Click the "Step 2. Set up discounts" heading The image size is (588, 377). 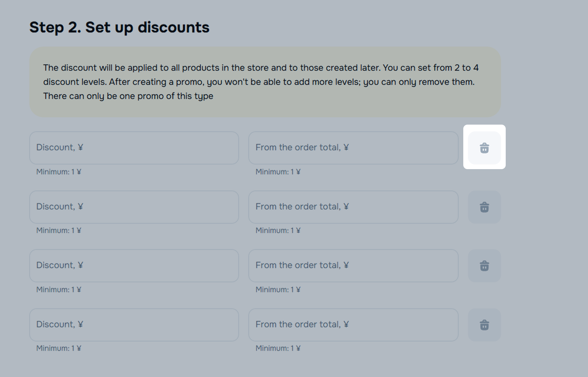[119, 27]
